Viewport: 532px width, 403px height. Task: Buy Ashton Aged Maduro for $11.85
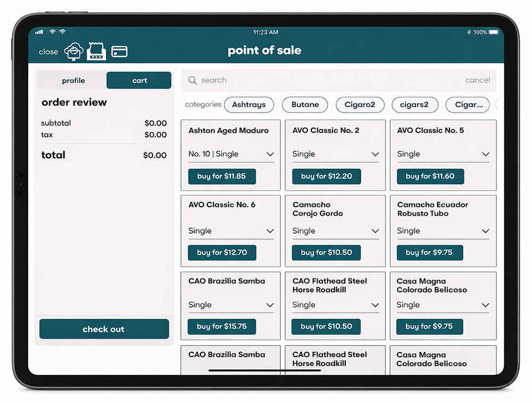pyautogui.click(x=222, y=177)
